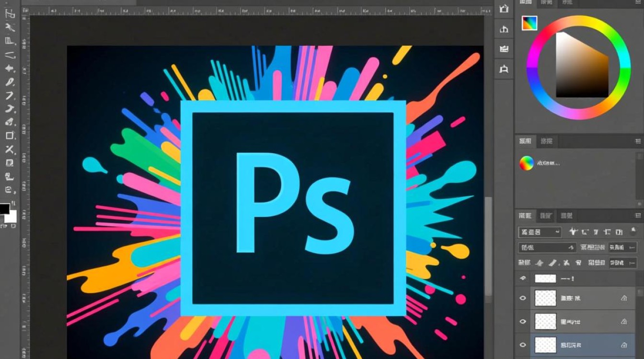Viewport: 644px width, 359px height.
Task: Select the Eraser tool in left toolbar
Action: point(10,123)
